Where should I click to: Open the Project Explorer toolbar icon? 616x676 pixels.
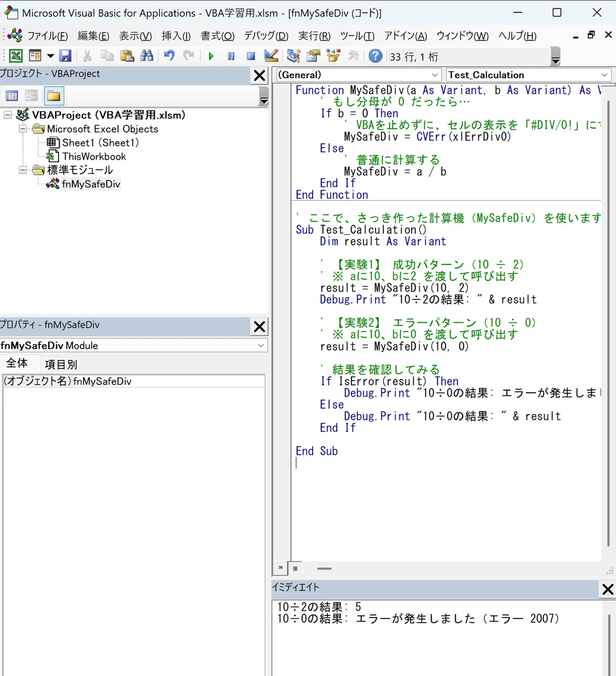294,56
